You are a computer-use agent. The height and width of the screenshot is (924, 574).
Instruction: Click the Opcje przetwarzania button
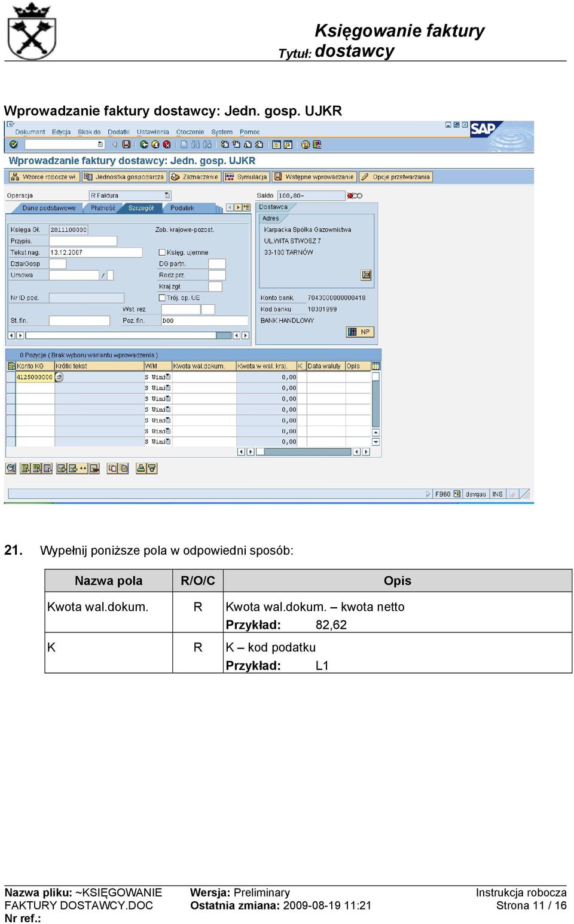point(396,177)
